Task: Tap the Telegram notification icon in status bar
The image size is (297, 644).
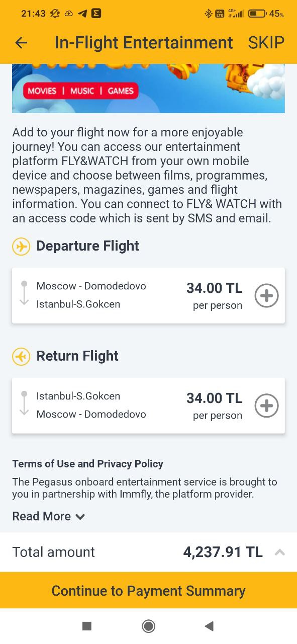Action: pyautogui.click(x=82, y=14)
